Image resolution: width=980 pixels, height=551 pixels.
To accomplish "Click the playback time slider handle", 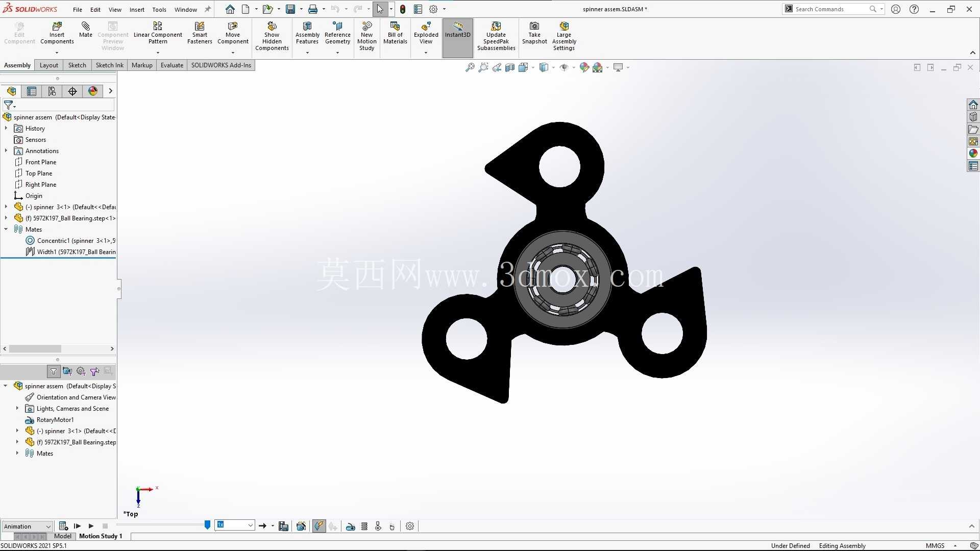I will [207, 525].
